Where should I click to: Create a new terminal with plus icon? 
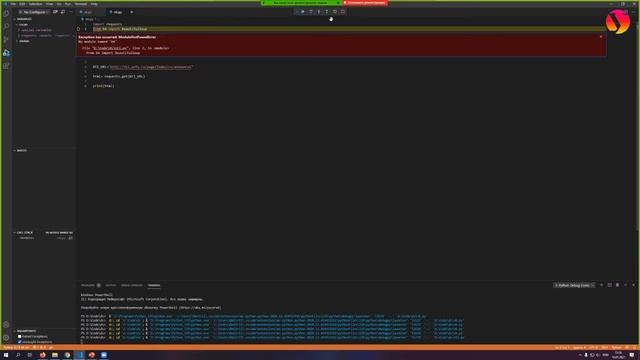click(601, 285)
